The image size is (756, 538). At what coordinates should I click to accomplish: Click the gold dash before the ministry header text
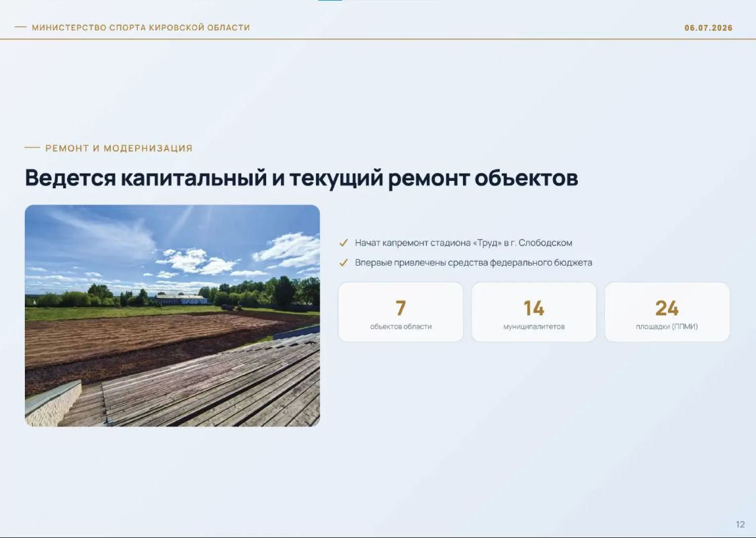[x=21, y=28]
